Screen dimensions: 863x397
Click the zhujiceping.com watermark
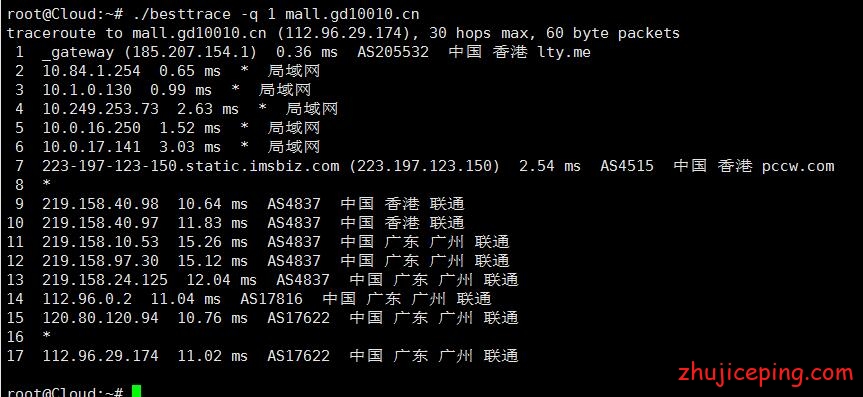click(764, 374)
